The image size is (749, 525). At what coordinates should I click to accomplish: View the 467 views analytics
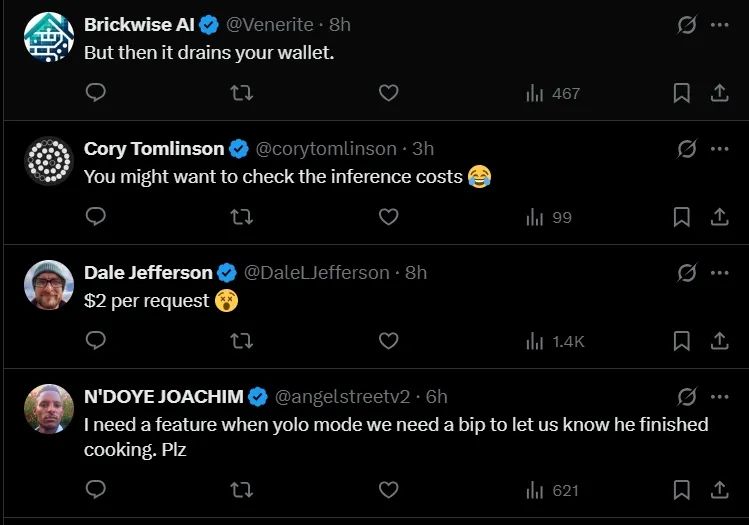[x=553, y=93]
